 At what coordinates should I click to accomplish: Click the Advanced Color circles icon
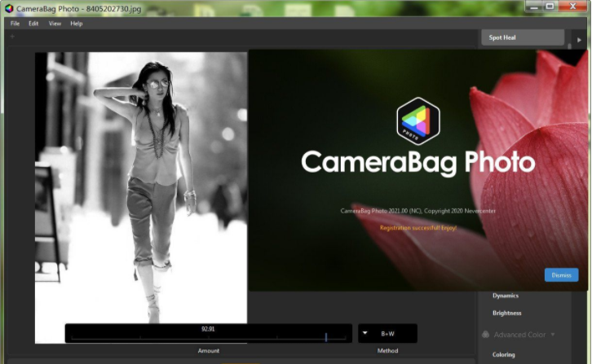click(485, 334)
